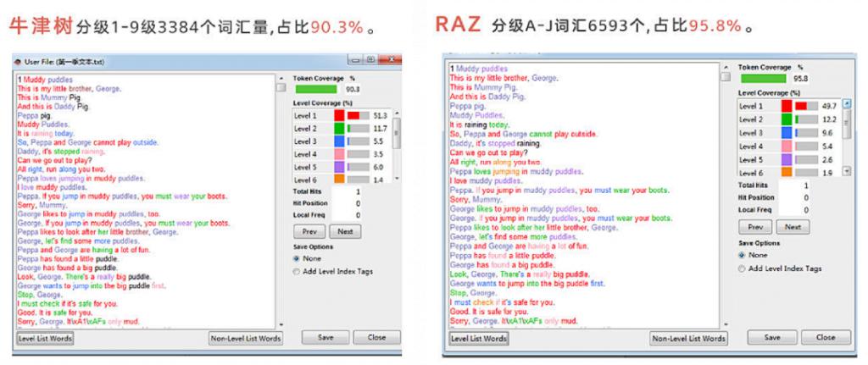The width and height of the screenshot is (868, 365).
Task: Click Prev button in right RAZ window
Action: pyautogui.click(x=755, y=227)
